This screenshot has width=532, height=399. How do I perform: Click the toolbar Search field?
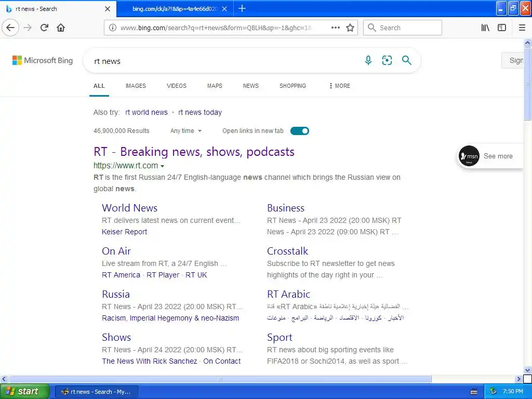point(403,28)
